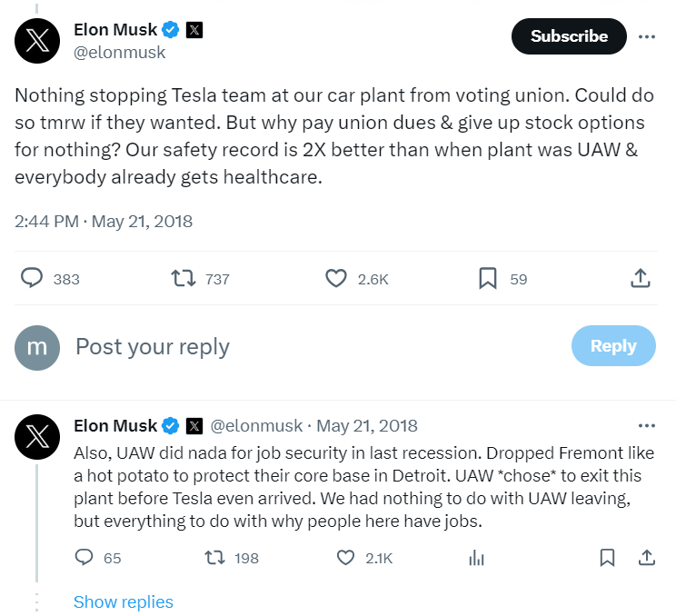Viewport: 676px width, 616px height.
Task: Bookmark the main post with 59 bookmarks
Action: [x=488, y=278]
